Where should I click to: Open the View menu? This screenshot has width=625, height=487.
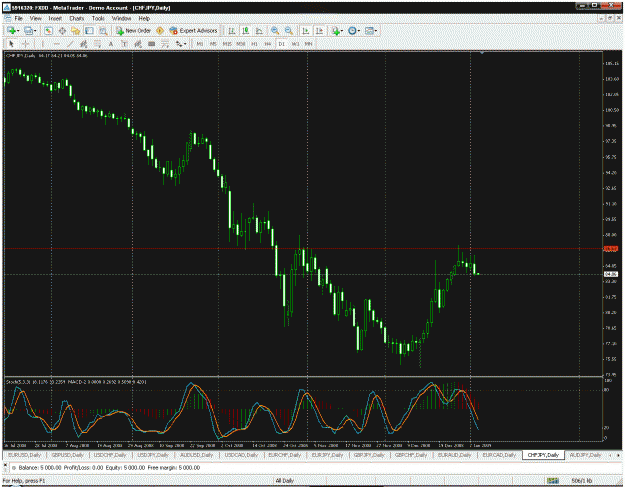pyautogui.click(x=35, y=18)
